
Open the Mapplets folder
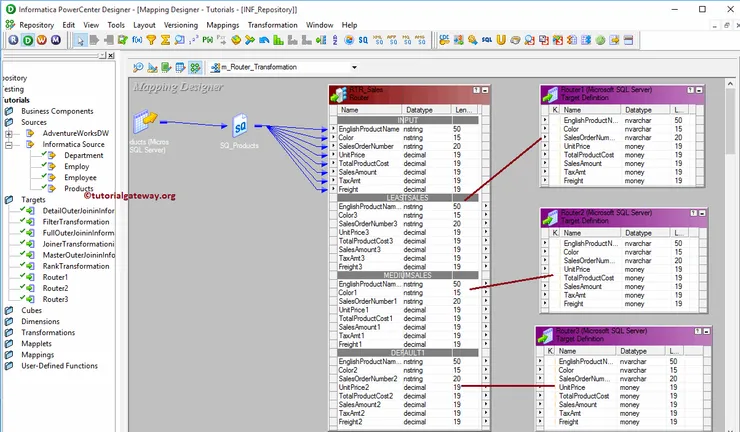point(36,344)
